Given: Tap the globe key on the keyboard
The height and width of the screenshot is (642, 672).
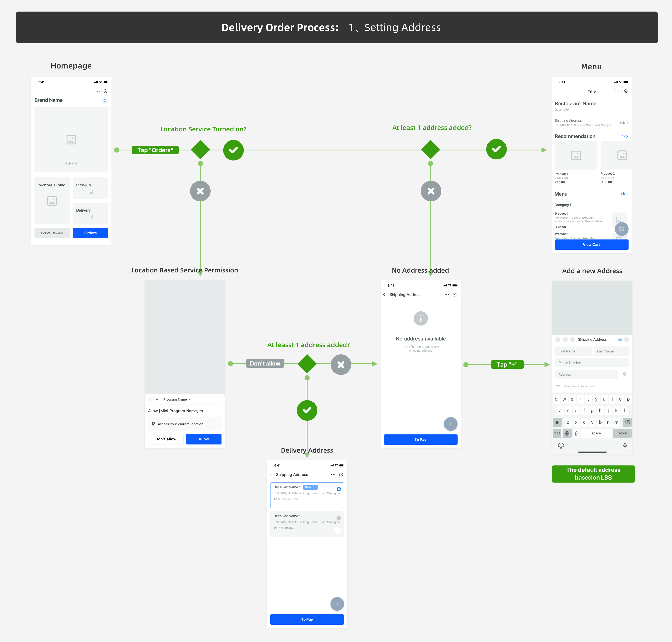Looking at the screenshot, I should click(x=567, y=433).
